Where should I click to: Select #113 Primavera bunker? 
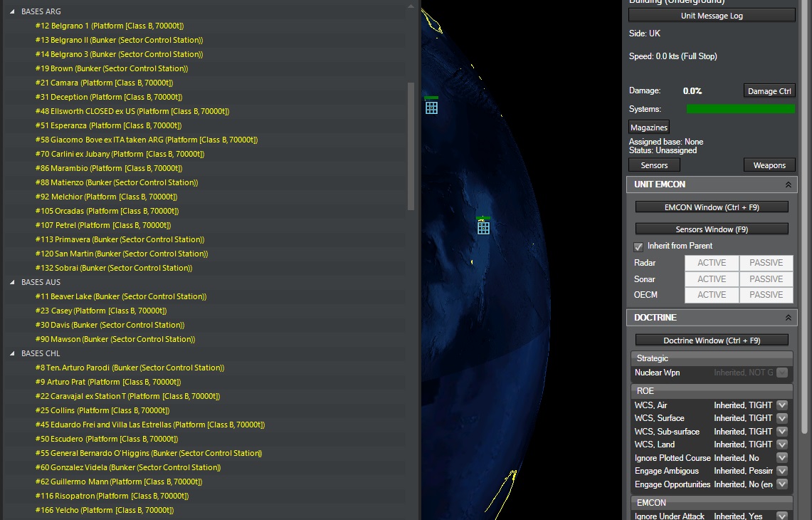point(120,239)
